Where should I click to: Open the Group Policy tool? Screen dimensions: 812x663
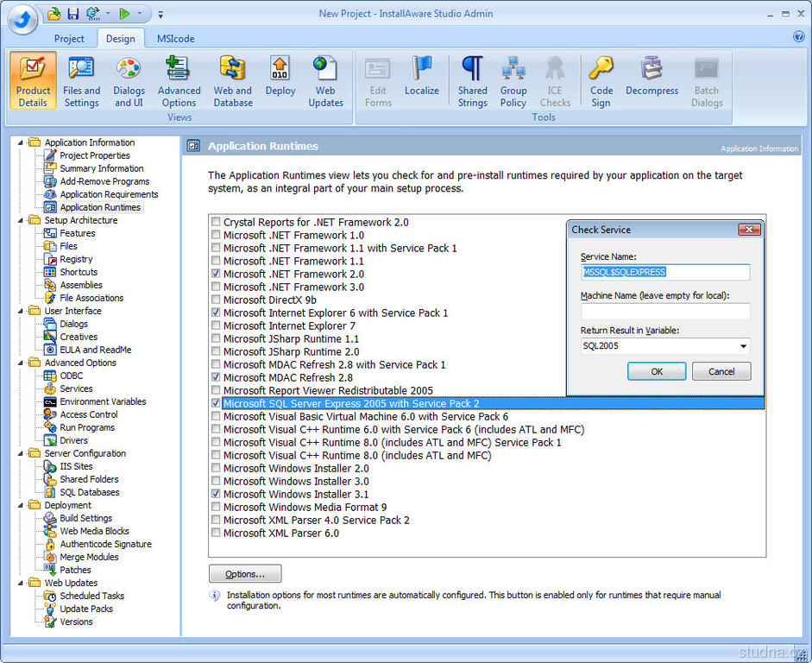click(x=513, y=82)
